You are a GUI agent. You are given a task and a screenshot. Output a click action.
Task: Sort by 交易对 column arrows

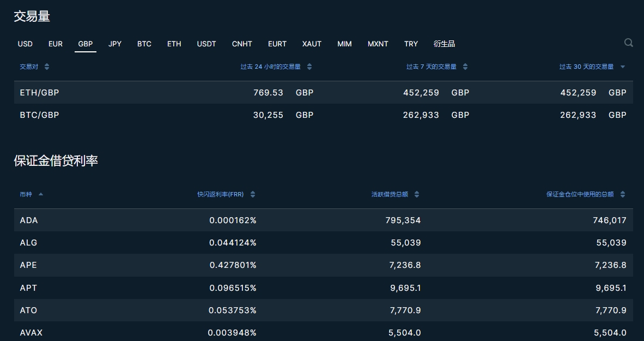[47, 67]
